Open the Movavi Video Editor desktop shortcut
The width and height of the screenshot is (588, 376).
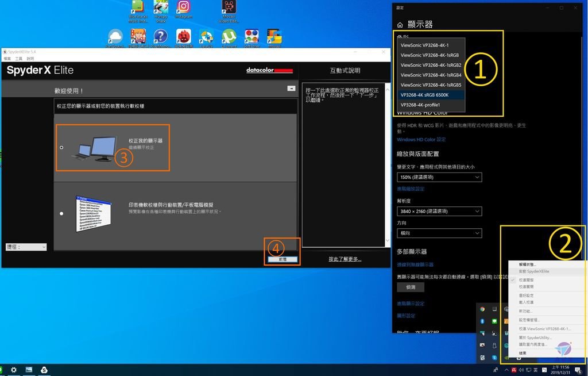229,11
